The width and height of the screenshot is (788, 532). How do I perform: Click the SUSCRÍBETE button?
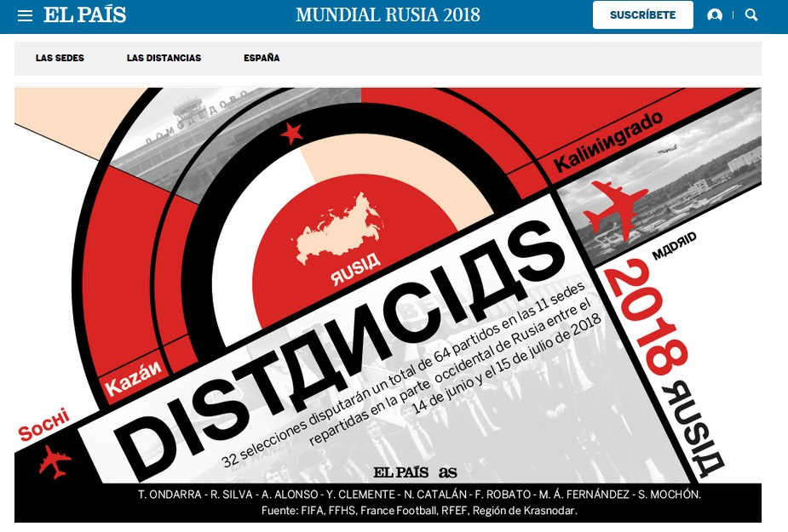point(643,15)
